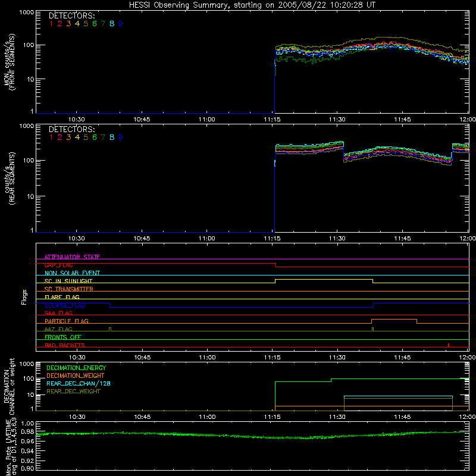Click 11:45 tick under the decimation plot

(x=403, y=416)
